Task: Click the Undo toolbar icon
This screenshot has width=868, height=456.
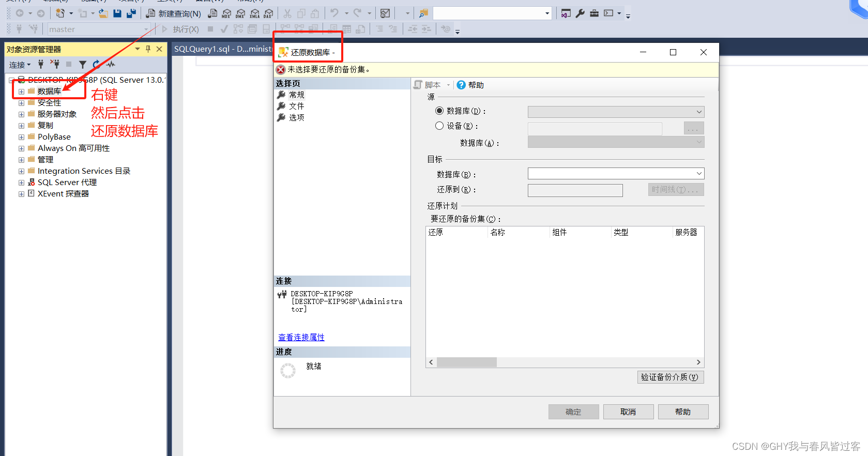Action: [x=334, y=13]
